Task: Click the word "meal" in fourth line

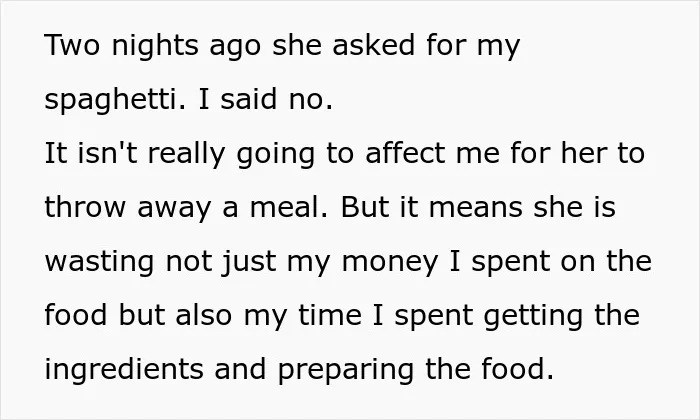Action: (288, 207)
